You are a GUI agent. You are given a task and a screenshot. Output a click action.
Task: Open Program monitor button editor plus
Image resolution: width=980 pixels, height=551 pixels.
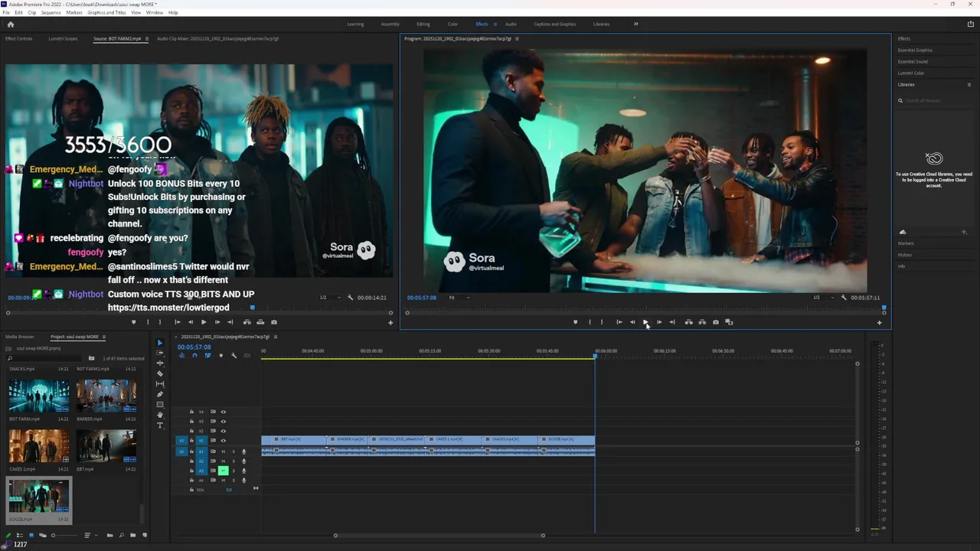click(x=879, y=323)
